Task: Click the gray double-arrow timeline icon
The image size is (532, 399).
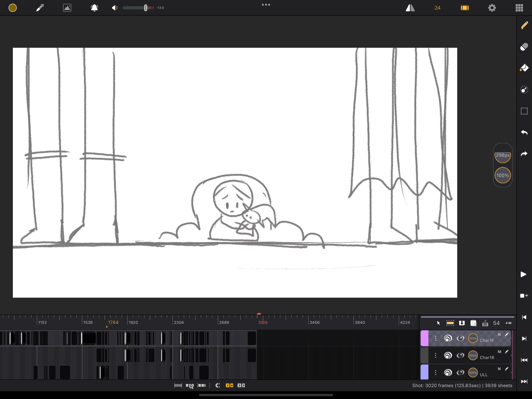Action: [x=241, y=385]
